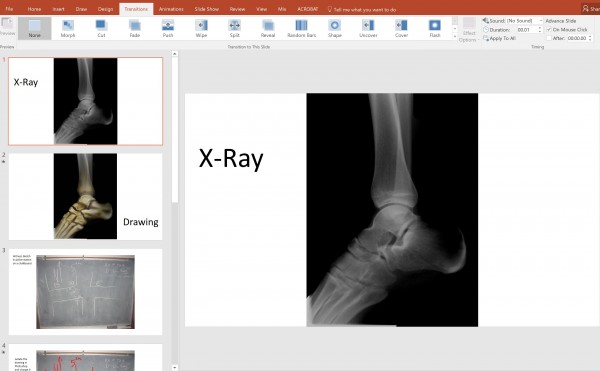Select slide 1 X-Ray thumbnail

click(x=86, y=101)
